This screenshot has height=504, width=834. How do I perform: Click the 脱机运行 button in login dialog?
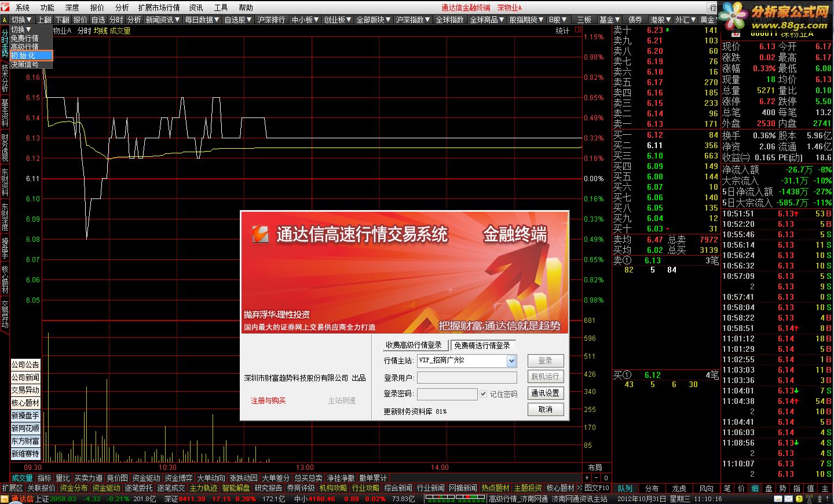pos(545,376)
